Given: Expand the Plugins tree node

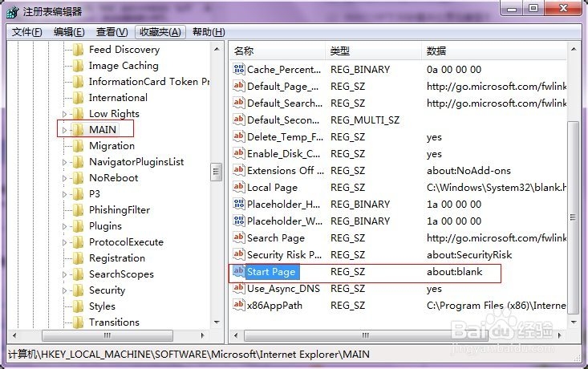Looking at the screenshot, I should [x=64, y=226].
